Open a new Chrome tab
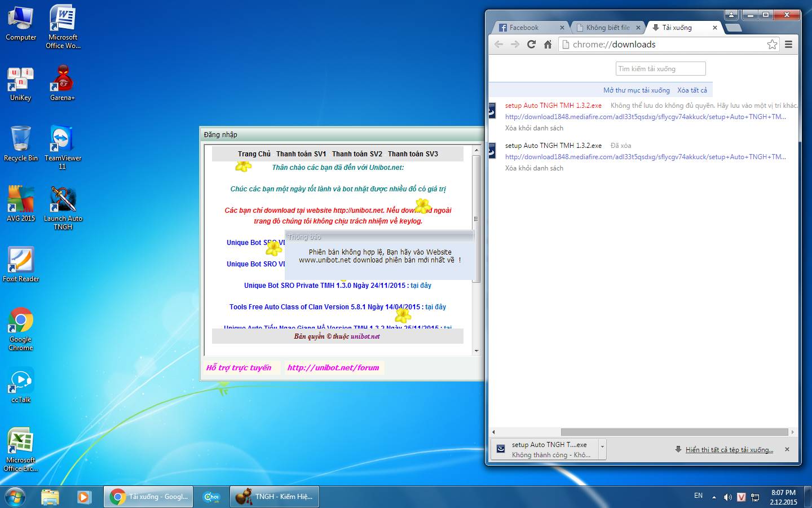812x508 pixels. click(x=733, y=28)
